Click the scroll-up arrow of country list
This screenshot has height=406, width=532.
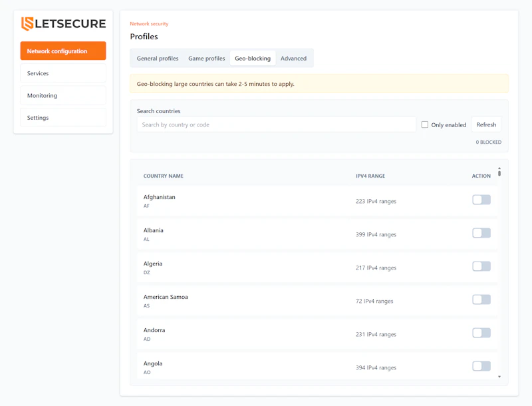499,168
